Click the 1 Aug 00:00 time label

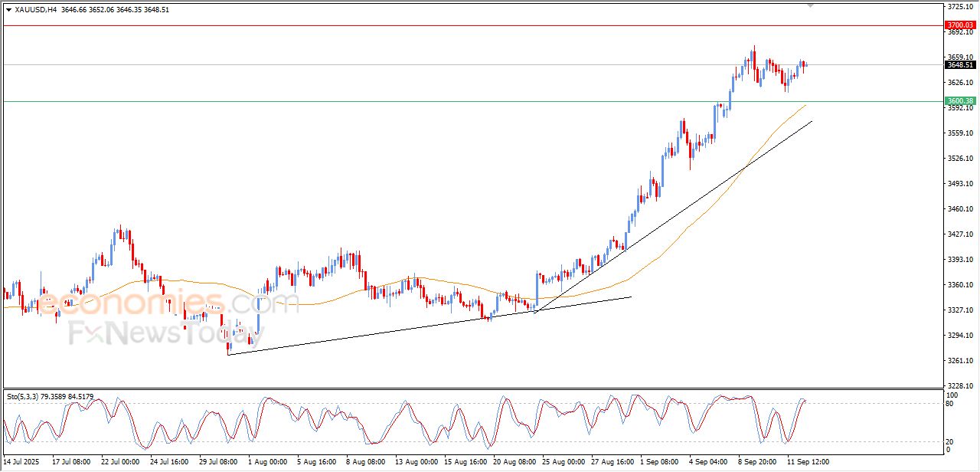point(267,462)
